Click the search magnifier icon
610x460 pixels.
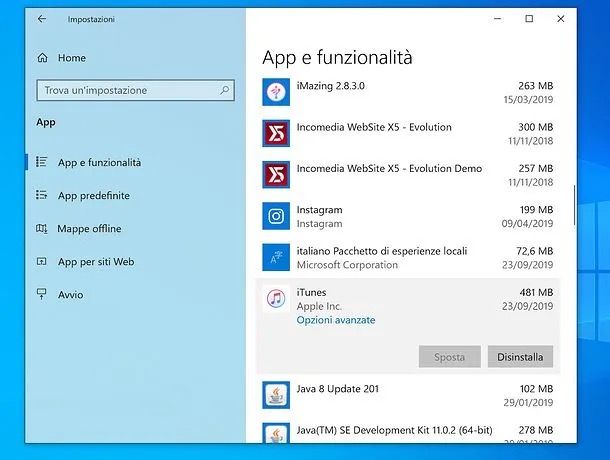(x=224, y=90)
